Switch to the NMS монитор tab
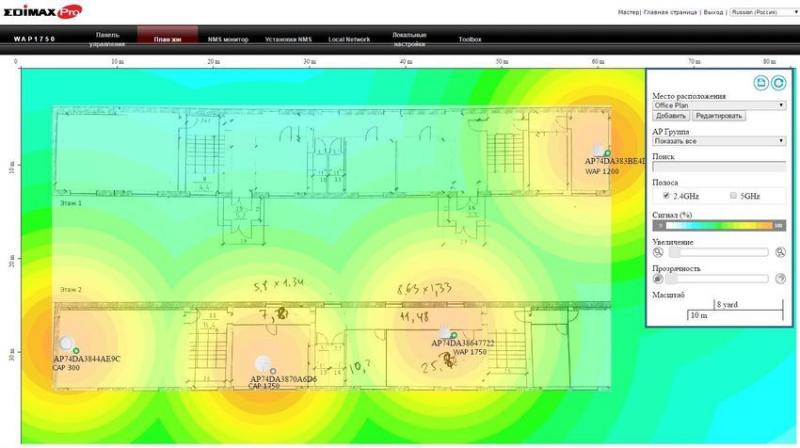 tap(228, 39)
